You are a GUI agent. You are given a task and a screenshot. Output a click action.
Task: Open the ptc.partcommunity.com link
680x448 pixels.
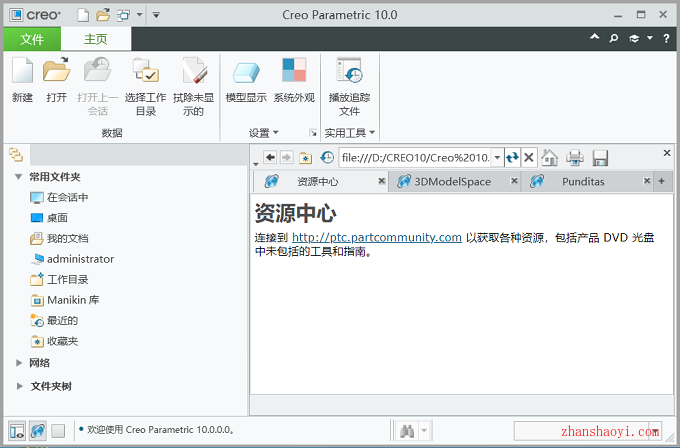point(376,238)
